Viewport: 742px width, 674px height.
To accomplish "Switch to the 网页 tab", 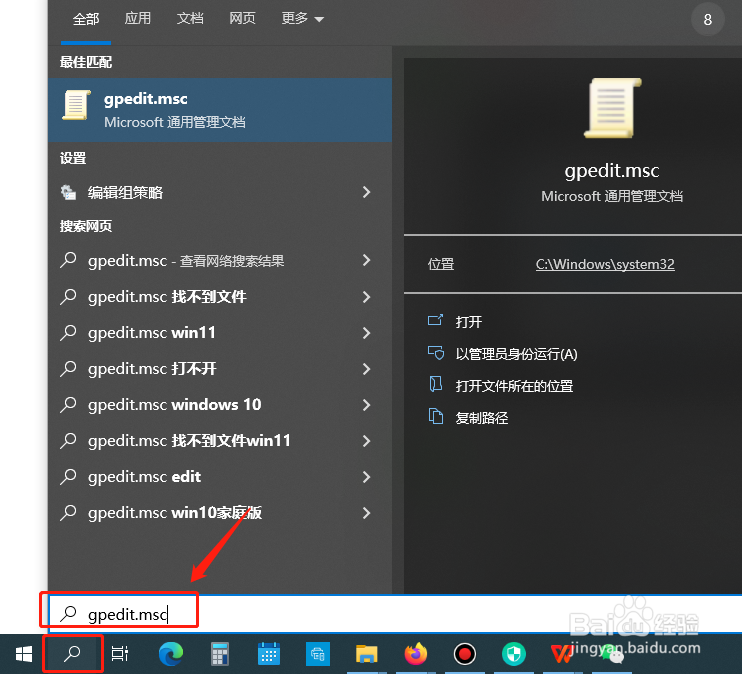I will tap(242, 18).
